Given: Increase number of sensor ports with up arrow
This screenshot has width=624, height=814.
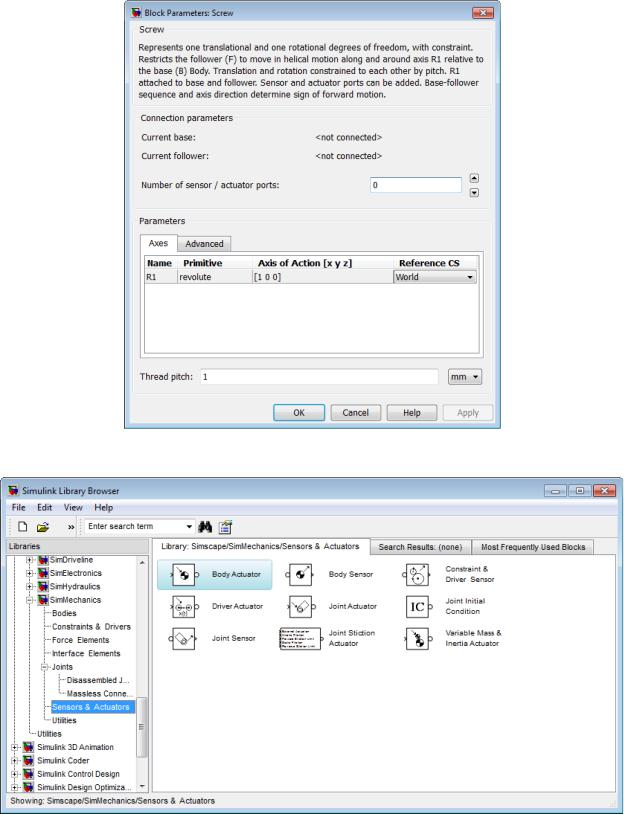Looking at the screenshot, I should click(474, 178).
